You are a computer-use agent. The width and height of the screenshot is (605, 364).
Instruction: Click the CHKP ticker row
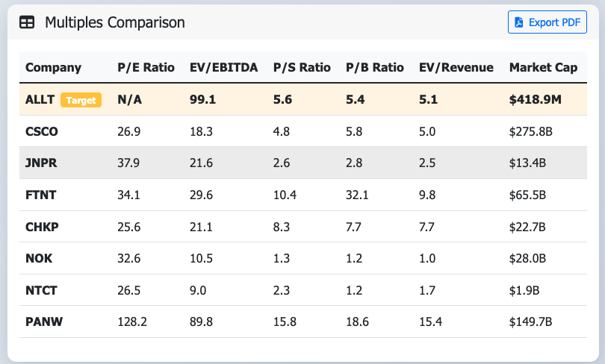click(x=42, y=227)
